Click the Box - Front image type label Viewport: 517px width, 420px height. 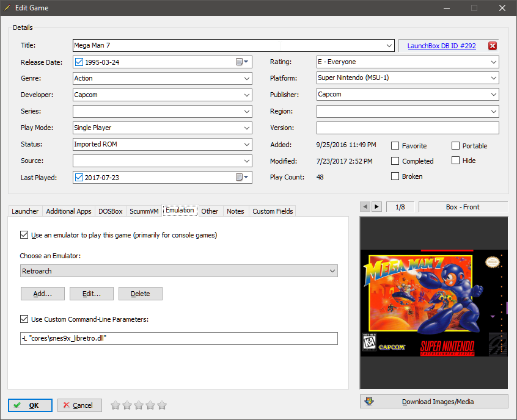pos(463,207)
